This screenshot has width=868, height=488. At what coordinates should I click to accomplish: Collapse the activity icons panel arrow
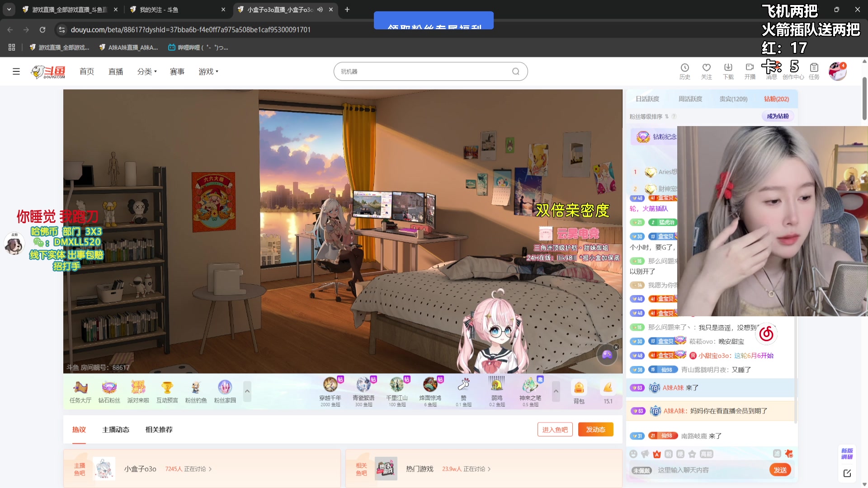pyautogui.click(x=247, y=391)
